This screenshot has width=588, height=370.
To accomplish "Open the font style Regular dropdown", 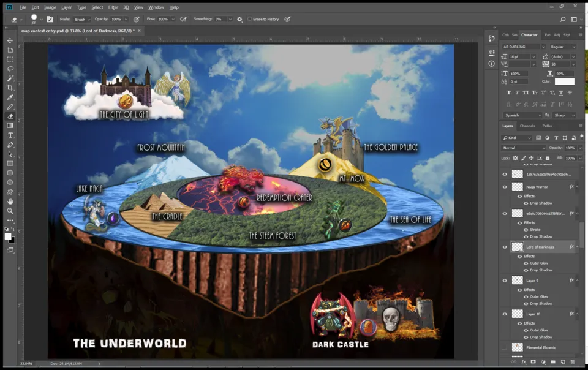I will coord(573,47).
